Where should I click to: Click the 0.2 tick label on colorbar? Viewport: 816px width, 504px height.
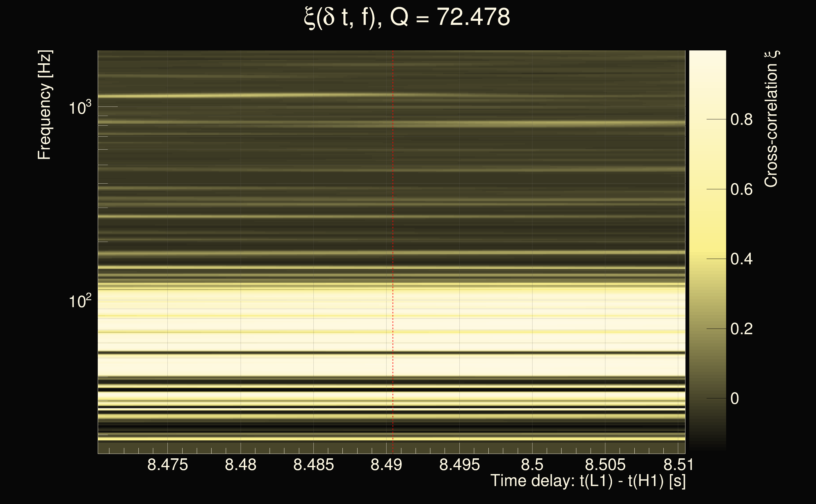pyautogui.click(x=741, y=329)
